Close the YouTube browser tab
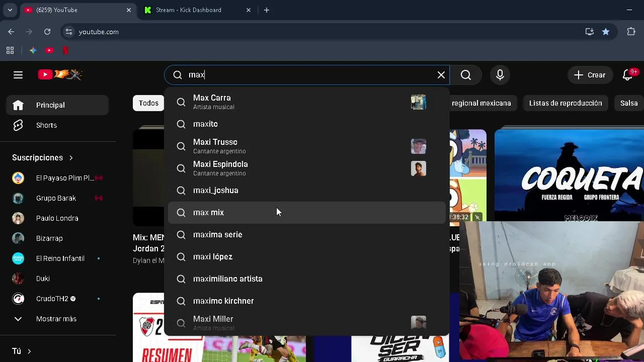 click(x=129, y=10)
